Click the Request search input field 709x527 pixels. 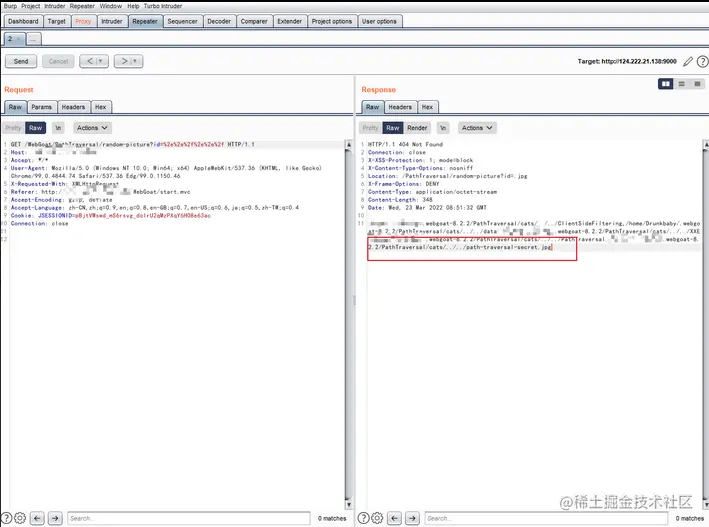pyautogui.click(x=189, y=518)
